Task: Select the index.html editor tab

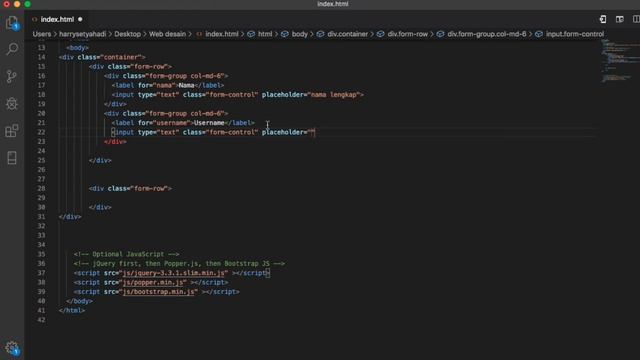Action: tap(57, 19)
